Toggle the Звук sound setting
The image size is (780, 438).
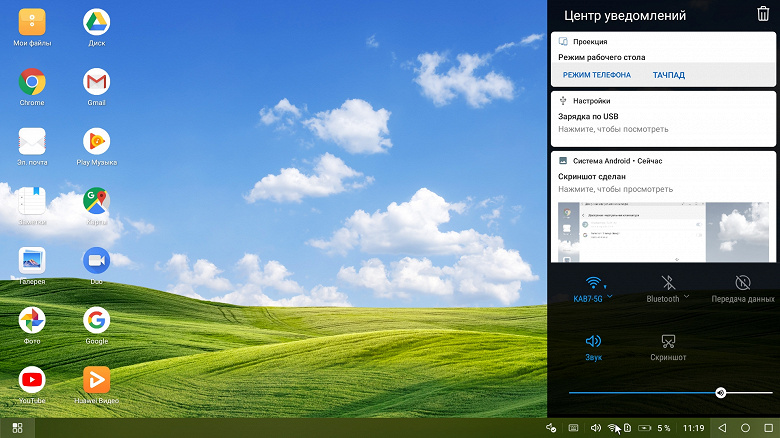click(x=593, y=342)
